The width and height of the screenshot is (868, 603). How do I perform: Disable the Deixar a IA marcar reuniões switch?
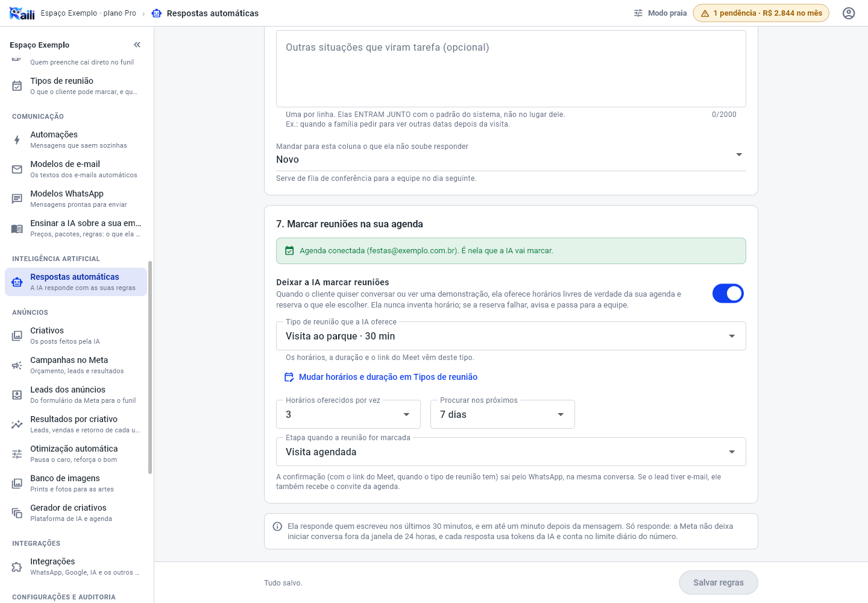(728, 294)
